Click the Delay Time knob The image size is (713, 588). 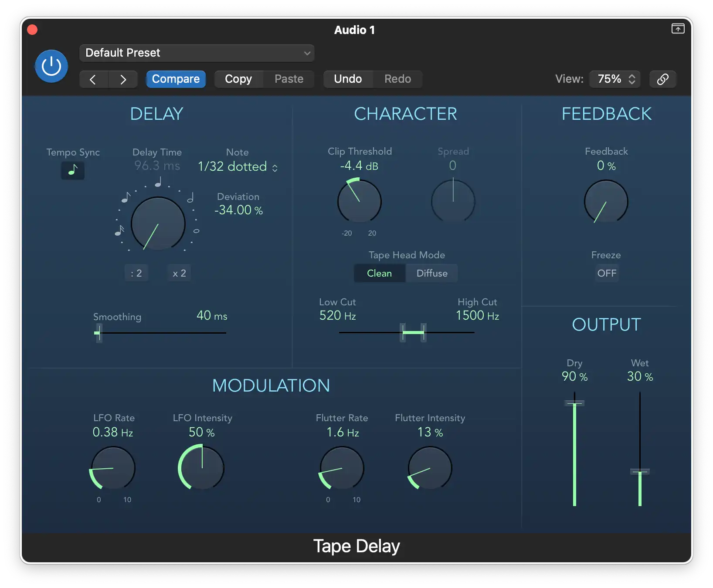(x=158, y=223)
